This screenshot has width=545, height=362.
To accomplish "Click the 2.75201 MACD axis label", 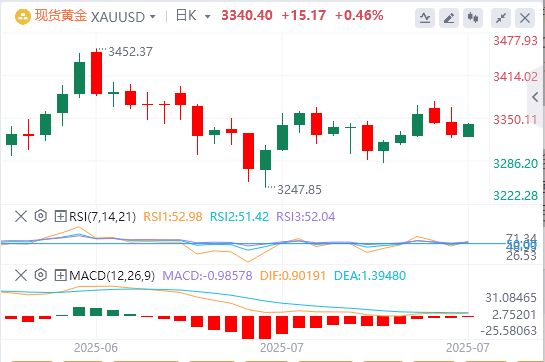I will coord(514,315).
